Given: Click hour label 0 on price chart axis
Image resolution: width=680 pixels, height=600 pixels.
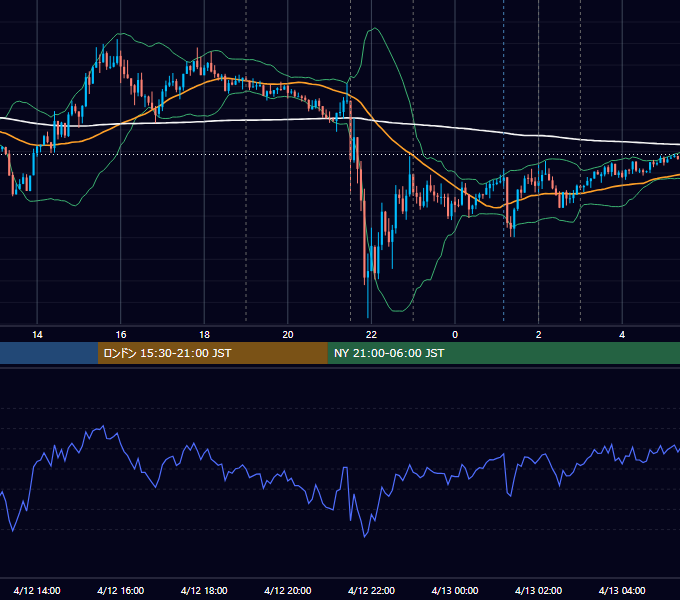Looking at the screenshot, I should pos(455,335).
